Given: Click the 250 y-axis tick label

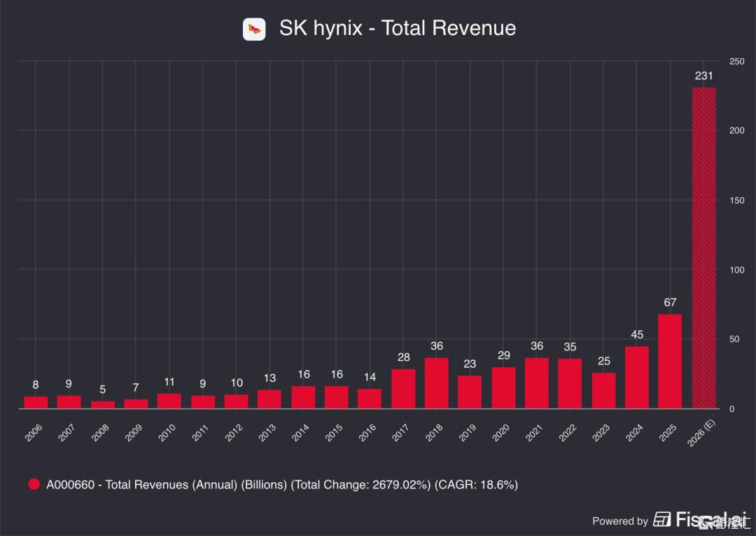Looking at the screenshot, I should [x=736, y=62].
